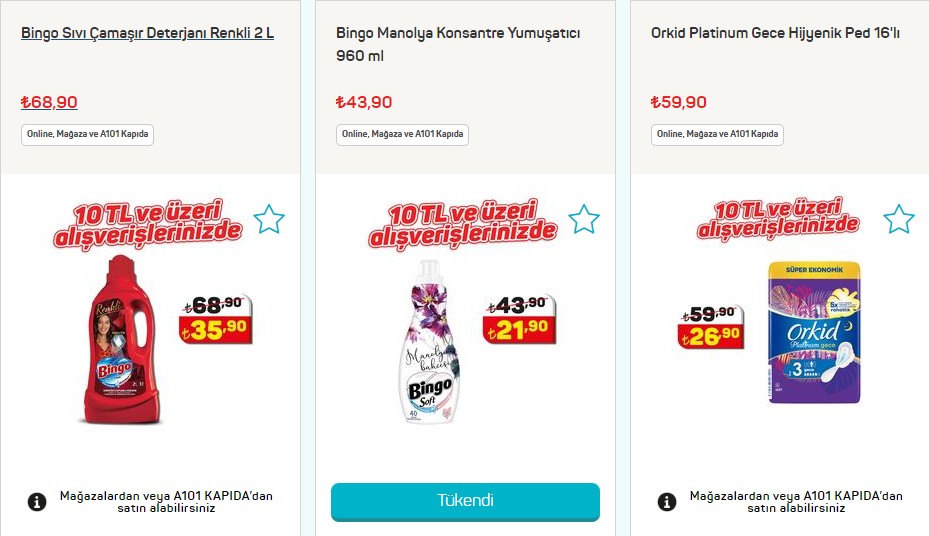The image size is (929, 536).
Task: Click the Bingo Soft Manolya bottle image
Action: 430,341
